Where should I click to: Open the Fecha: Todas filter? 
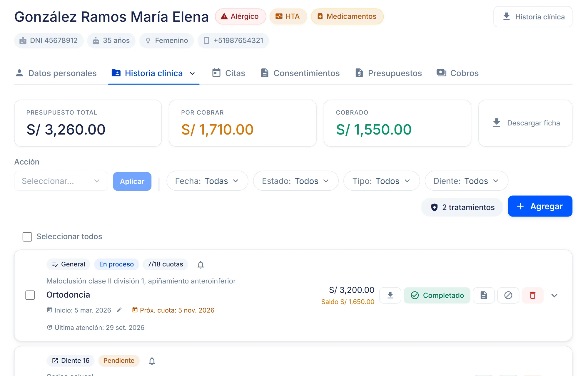(x=207, y=181)
